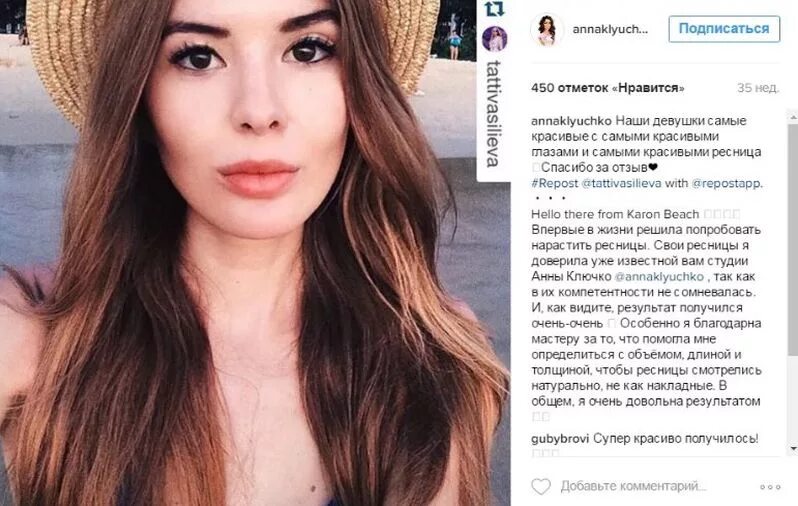Click the Подписаться follow button
Viewport: 798px width, 506px height.
click(724, 29)
